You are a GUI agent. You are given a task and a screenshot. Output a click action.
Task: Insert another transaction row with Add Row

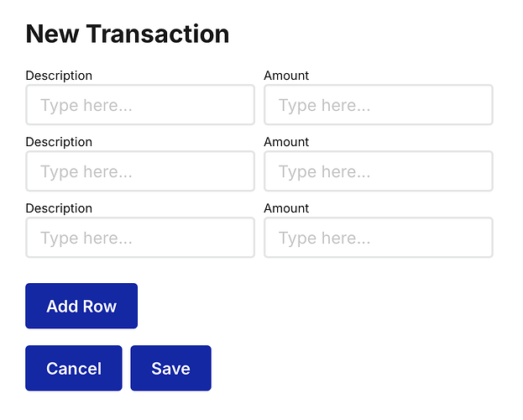81,306
